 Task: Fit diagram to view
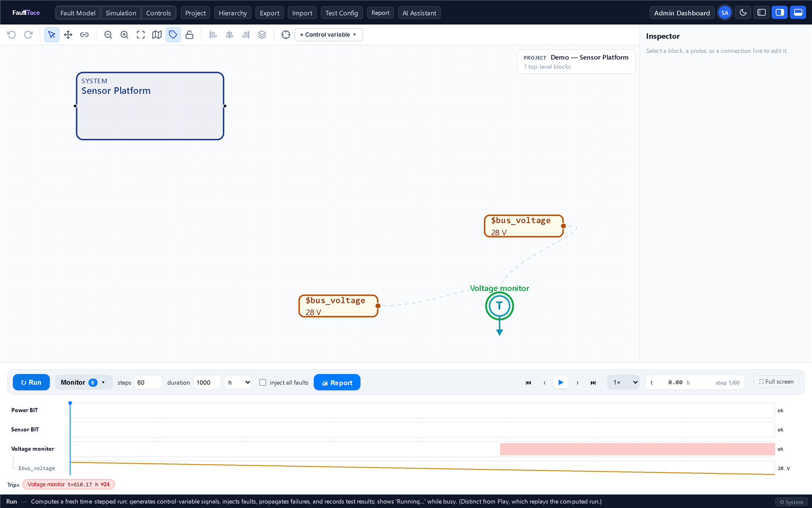point(141,35)
